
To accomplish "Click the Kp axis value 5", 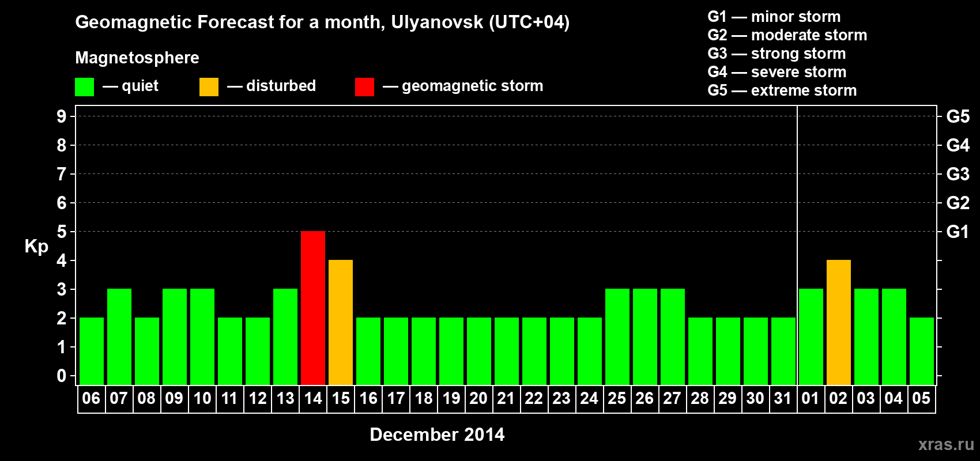I will click(x=62, y=232).
